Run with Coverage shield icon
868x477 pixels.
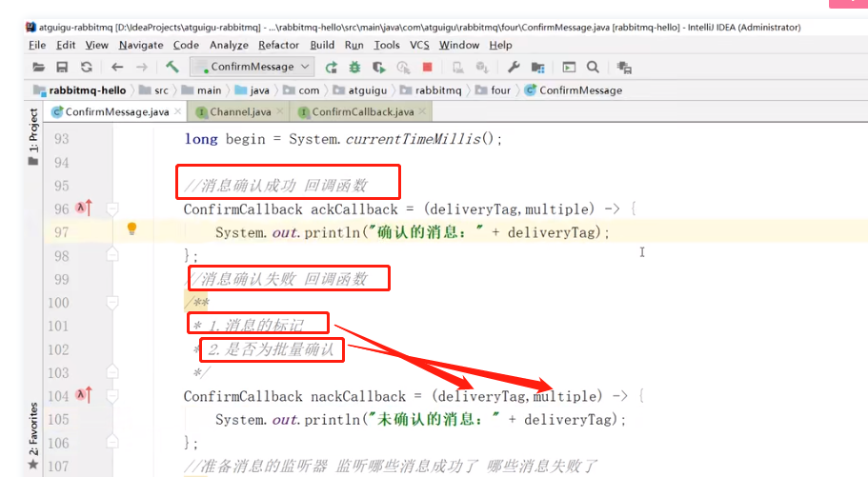378,68
